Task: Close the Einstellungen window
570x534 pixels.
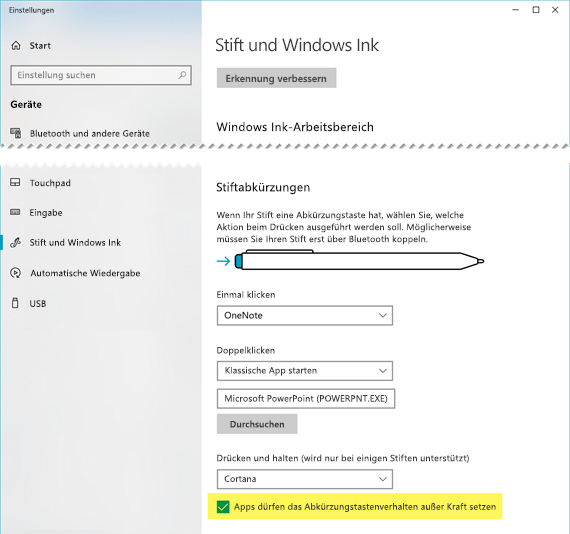Action: point(555,10)
